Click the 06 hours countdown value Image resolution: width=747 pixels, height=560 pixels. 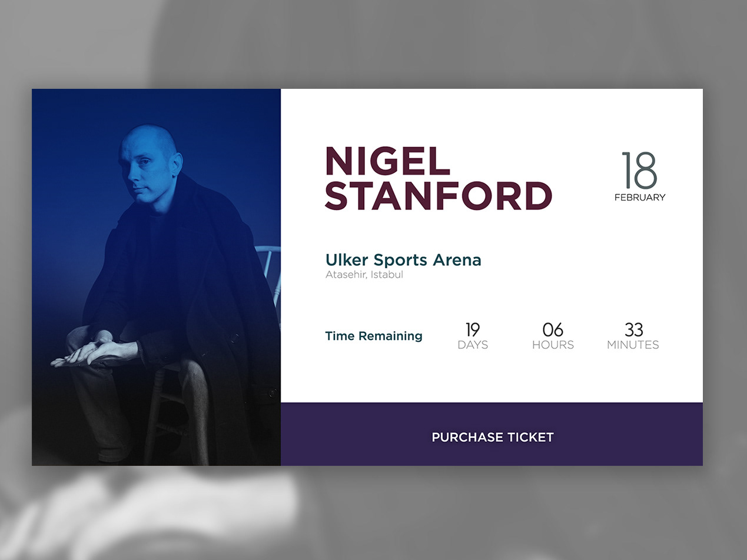click(x=553, y=329)
